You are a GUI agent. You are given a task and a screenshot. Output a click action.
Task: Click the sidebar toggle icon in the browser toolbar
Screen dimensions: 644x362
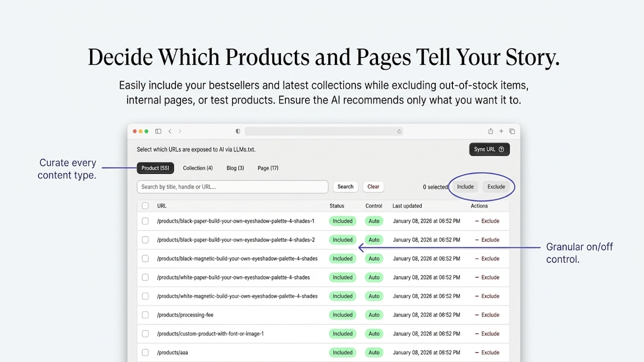(x=158, y=131)
